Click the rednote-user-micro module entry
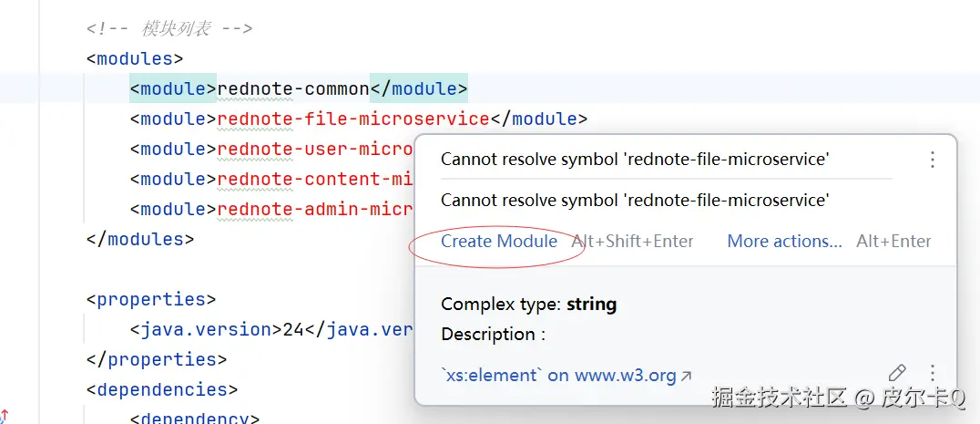This screenshot has width=980, height=424. pyautogui.click(x=315, y=150)
